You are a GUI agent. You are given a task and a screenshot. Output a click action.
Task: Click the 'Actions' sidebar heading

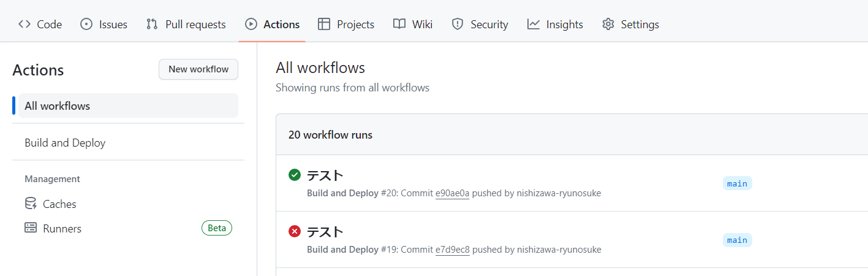click(38, 70)
